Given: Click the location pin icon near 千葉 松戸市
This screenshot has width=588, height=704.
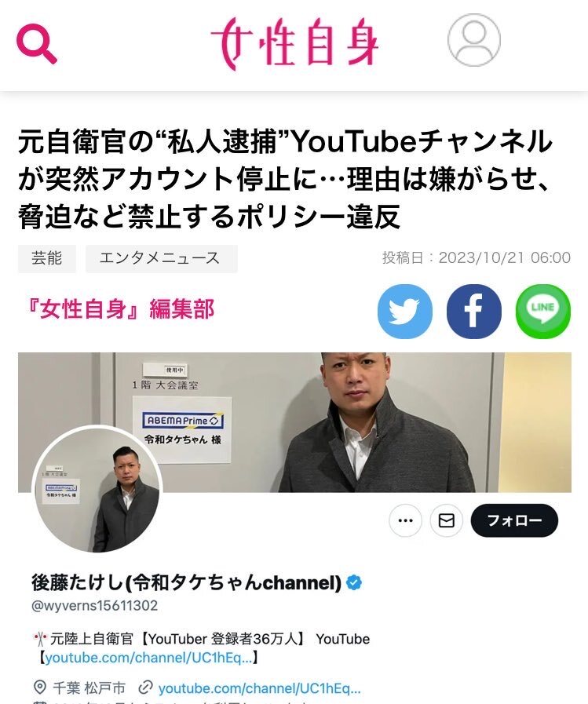Looking at the screenshot, I should point(40,688).
